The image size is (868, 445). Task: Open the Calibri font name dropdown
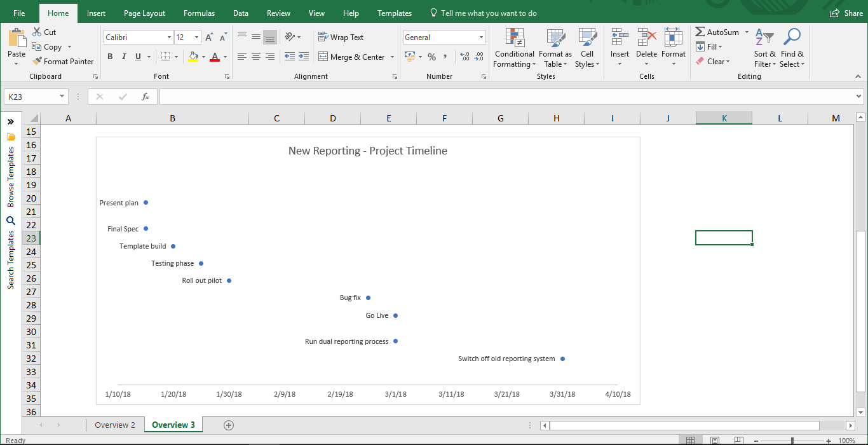point(168,38)
